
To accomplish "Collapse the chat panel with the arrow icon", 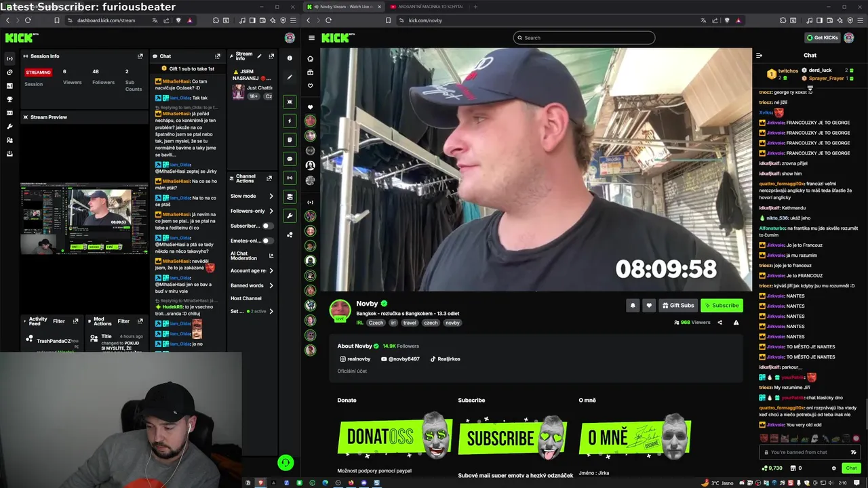I will [x=759, y=56].
